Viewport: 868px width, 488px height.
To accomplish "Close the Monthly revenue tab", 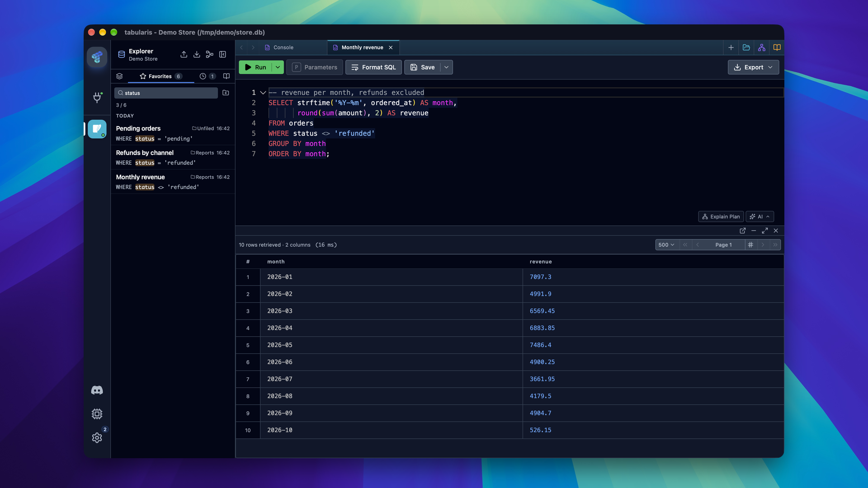I will click(x=391, y=47).
